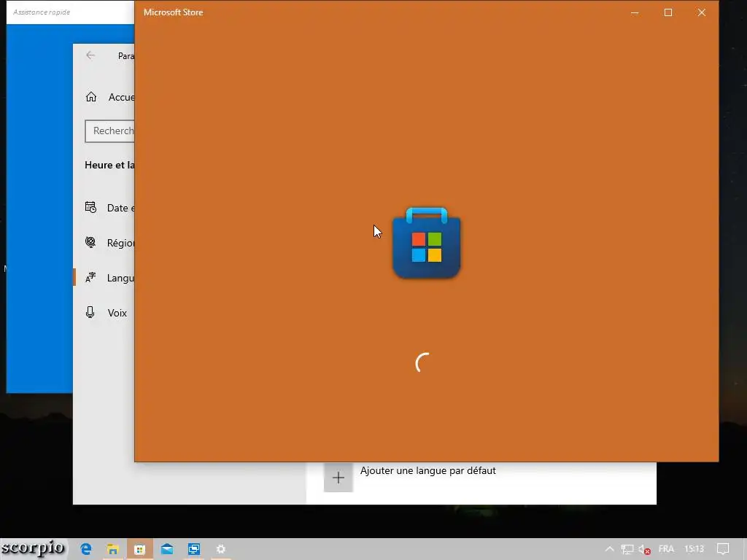Viewport: 747px width, 560px height.
Task: Minimize the Microsoft Store window
Action: tap(635, 12)
